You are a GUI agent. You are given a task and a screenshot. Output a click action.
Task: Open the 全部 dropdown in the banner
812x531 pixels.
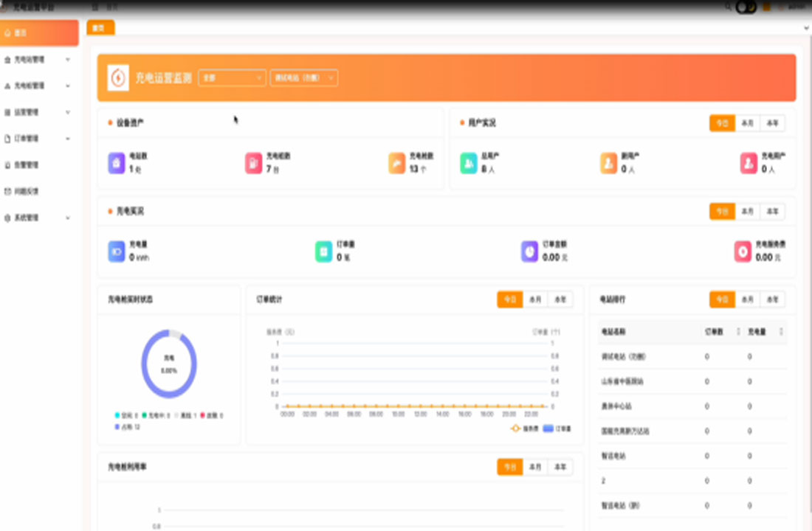click(231, 78)
